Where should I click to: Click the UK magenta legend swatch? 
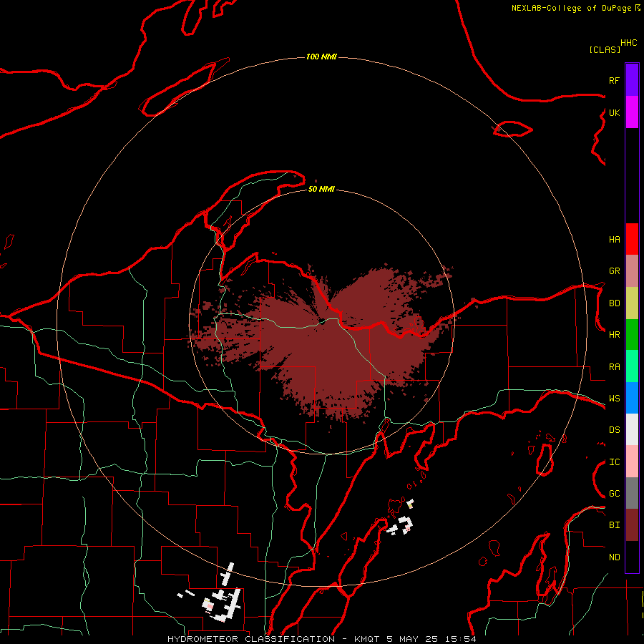tap(632, 112)
